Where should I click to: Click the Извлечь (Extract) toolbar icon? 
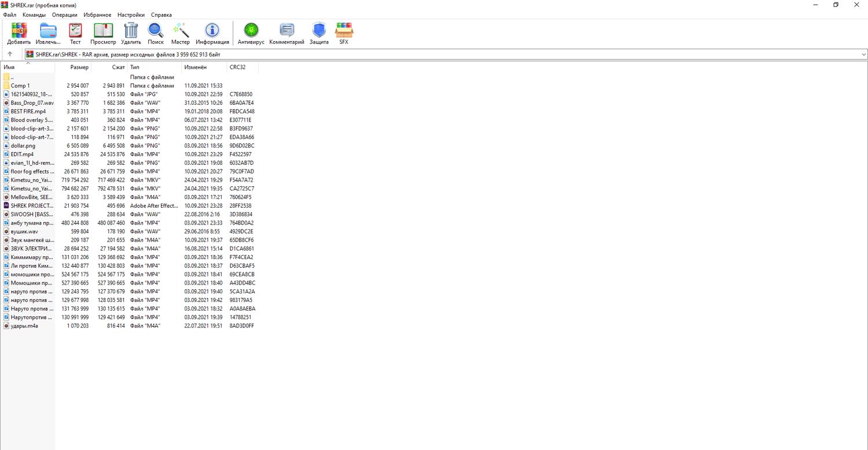(48, 30)
